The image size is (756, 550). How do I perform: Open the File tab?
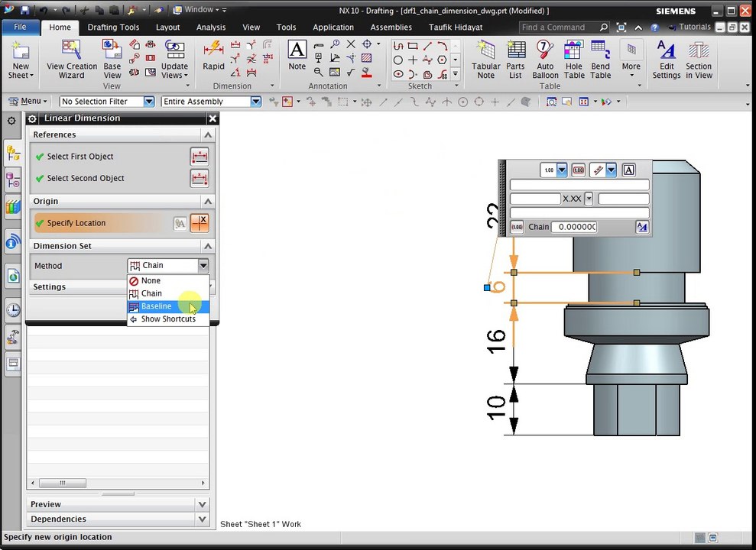[x=20, y=27]
